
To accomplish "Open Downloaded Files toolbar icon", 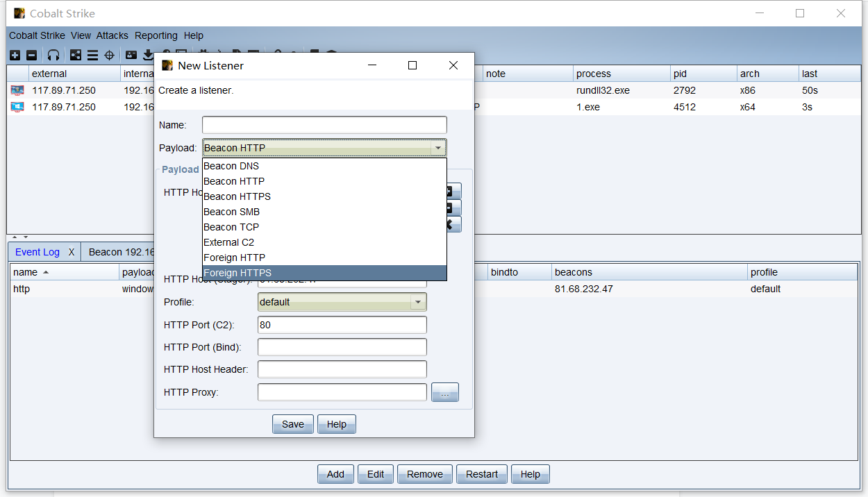I will (x=148, y=55).
